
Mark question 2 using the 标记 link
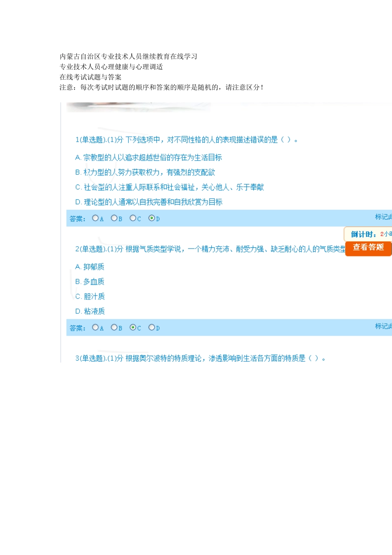point(383,326)
